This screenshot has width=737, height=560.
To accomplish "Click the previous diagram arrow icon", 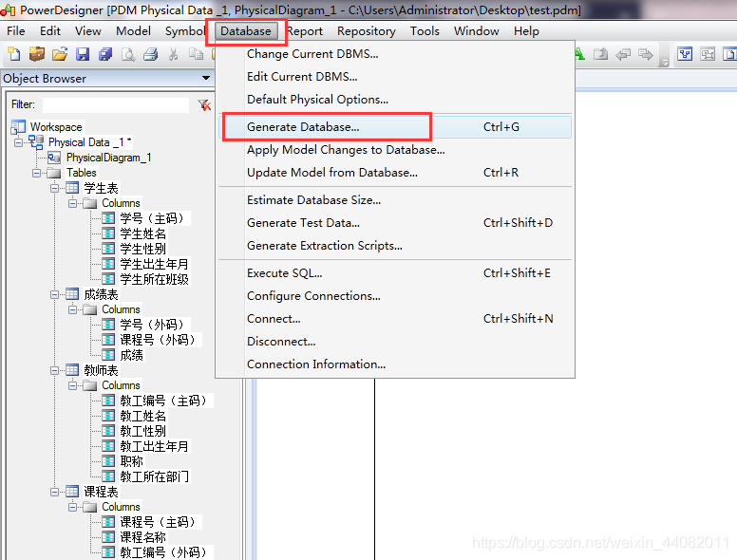I will pyautogui.click(x=623, y=54).
